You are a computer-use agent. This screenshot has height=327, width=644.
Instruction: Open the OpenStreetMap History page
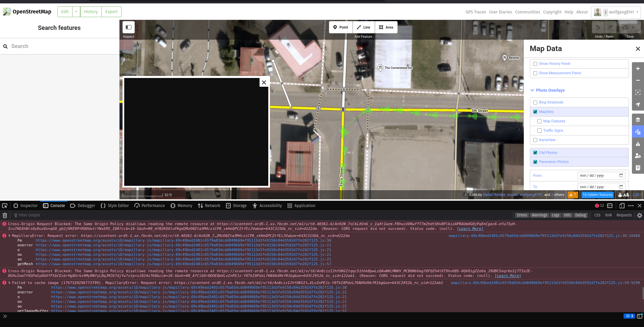[91, 11]
